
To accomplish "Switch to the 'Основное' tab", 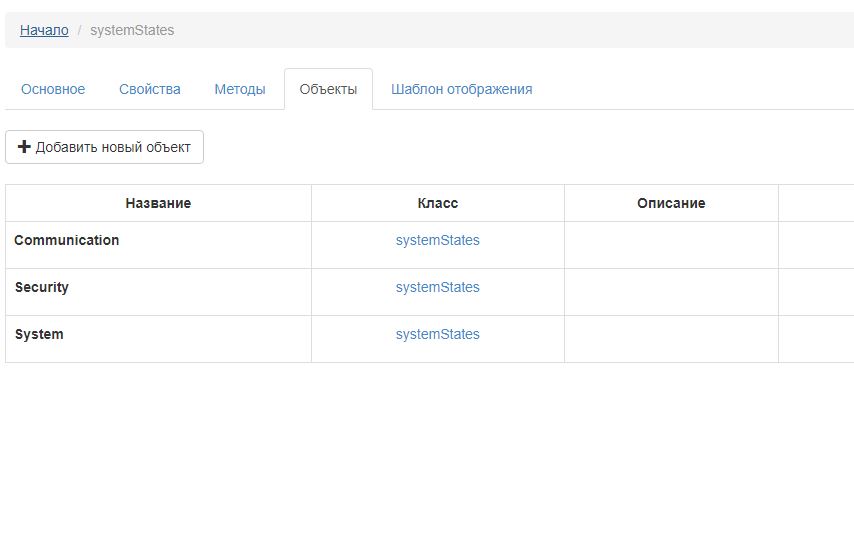I will 53,89.
